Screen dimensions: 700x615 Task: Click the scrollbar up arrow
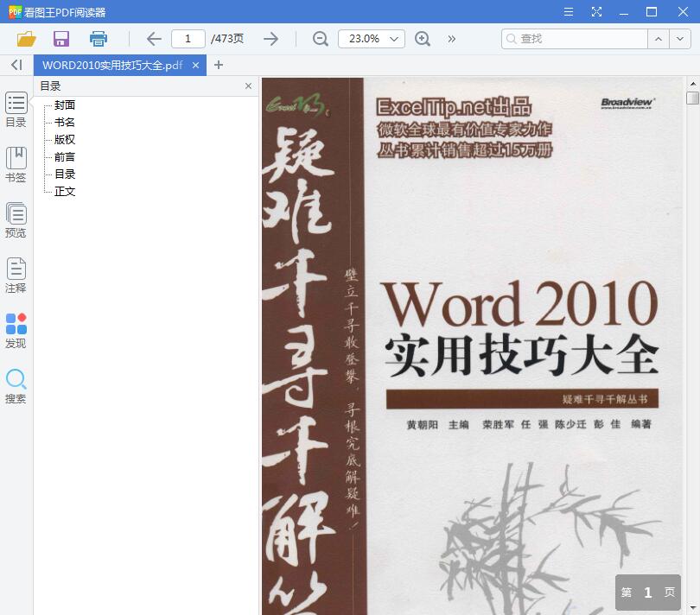click(x=693, y=84)
